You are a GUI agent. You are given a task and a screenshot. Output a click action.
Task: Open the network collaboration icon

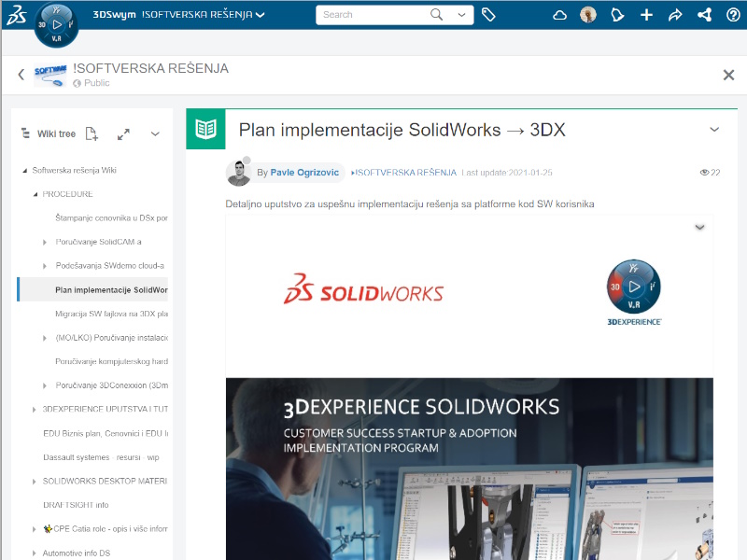point(704,15)
